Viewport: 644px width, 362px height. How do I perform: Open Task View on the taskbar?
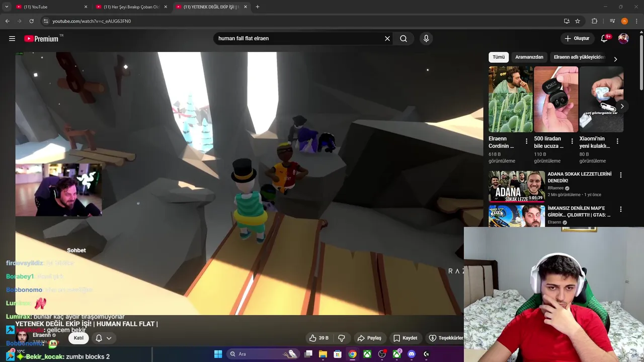click(308, 354)
